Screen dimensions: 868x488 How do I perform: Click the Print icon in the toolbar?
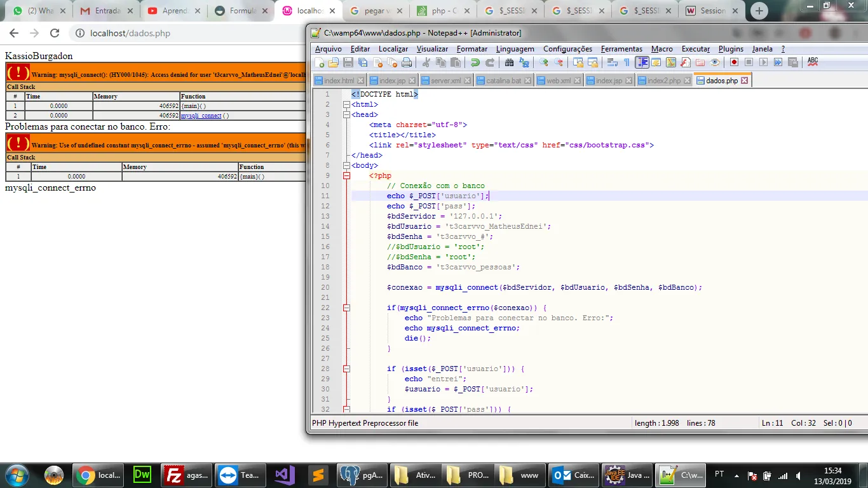pyautogui.click(x=407, y=62)
